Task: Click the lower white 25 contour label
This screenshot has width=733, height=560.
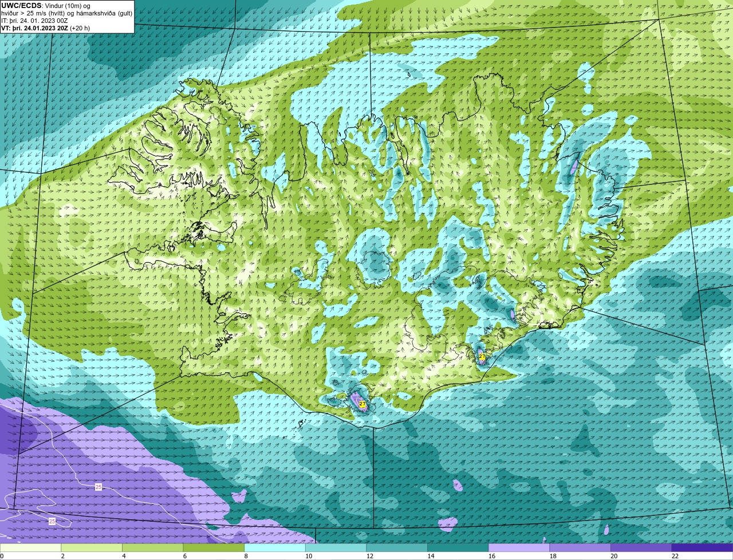Action: coord(52,521)
